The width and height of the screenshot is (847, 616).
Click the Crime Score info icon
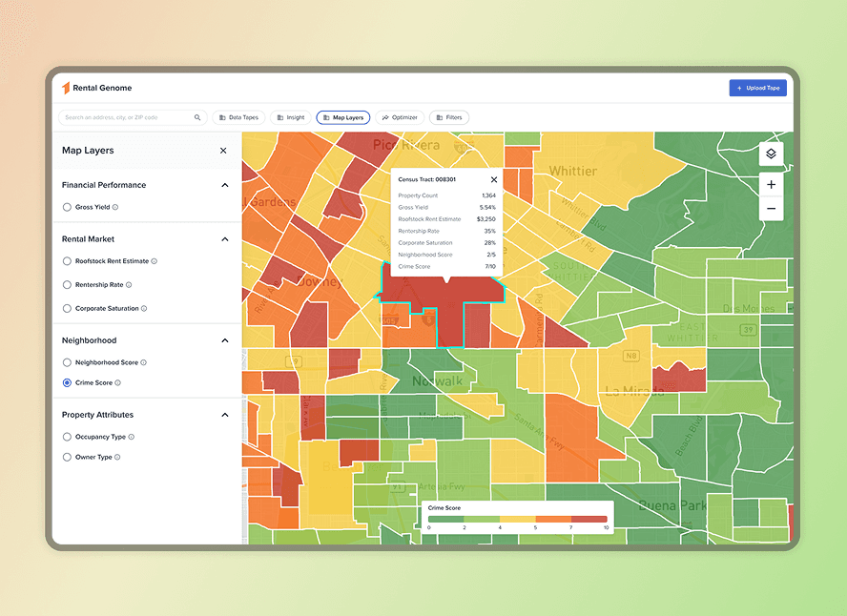(x=117, y=382)
